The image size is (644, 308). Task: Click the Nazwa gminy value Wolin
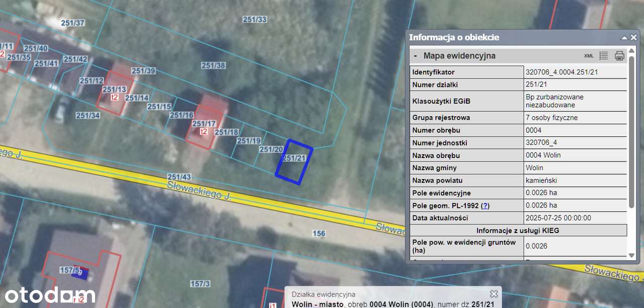(x=534, y=168)
